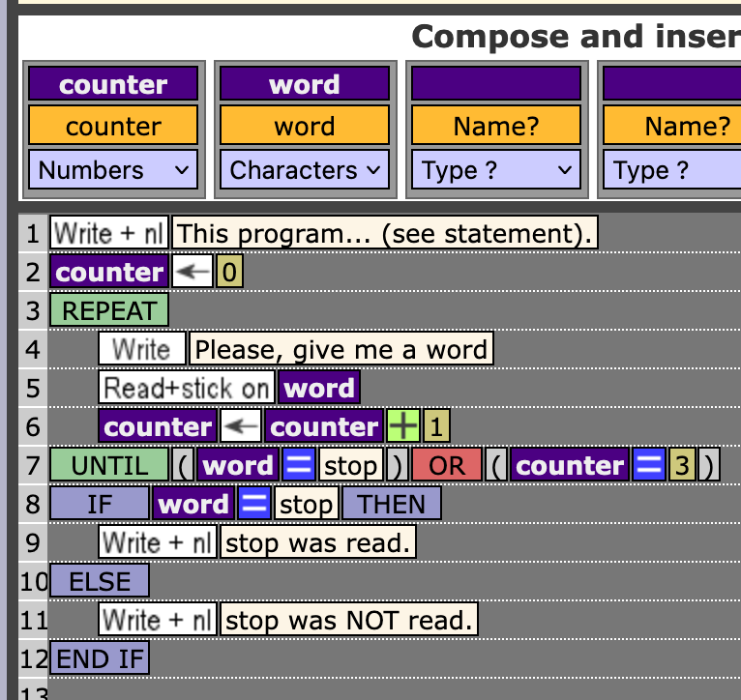Click the 'Read+stick on' instruction on line 5
This screenshot has width=741, height=700.
[187, 388]
